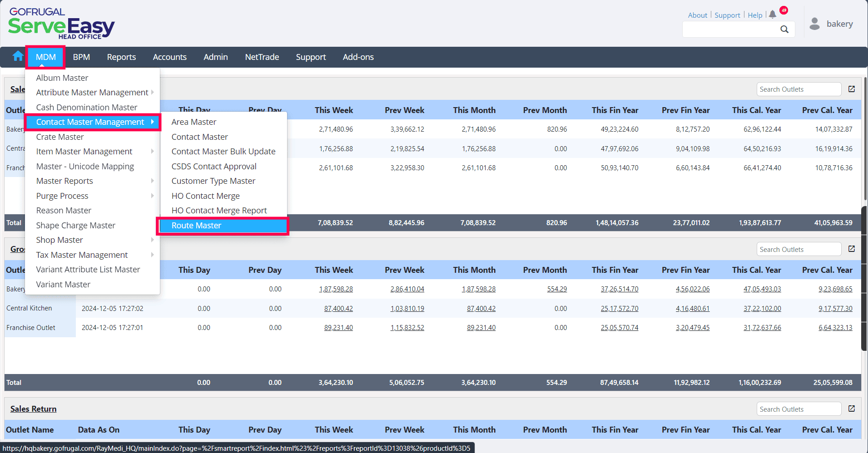Click the About link in header
This screenshot has height=453, width=868.
[x=697, y=15]
